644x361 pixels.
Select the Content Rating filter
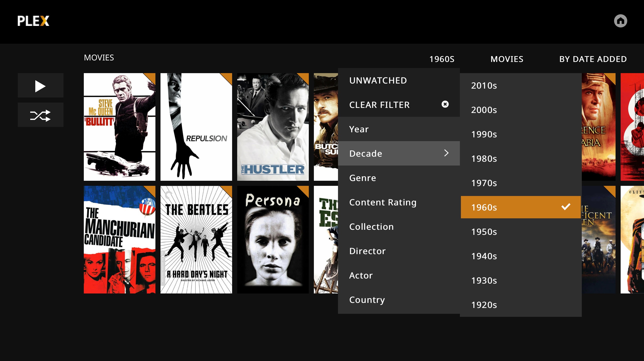(383, 202)
